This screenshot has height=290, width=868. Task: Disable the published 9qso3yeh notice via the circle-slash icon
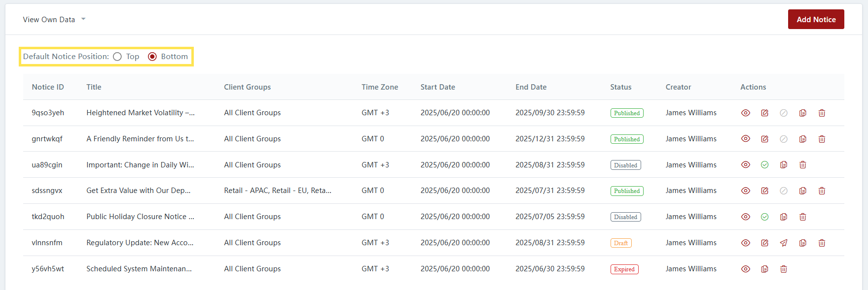[x=784, y=113]
